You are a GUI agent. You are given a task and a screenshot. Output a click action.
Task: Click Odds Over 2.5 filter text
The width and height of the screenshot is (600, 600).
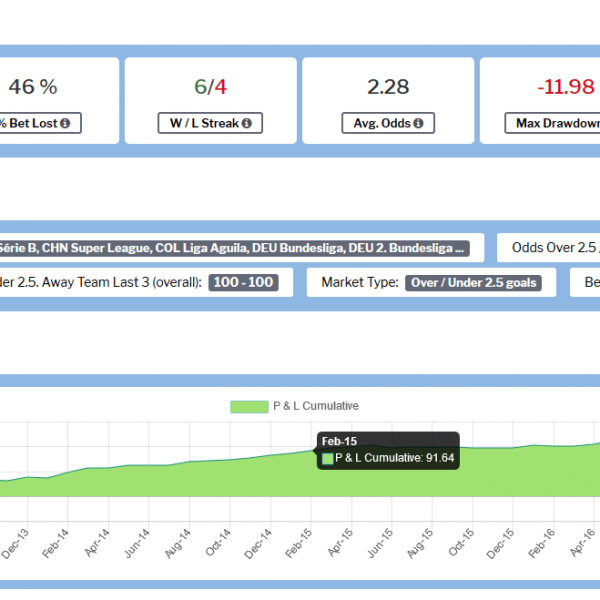[x=556, y=248]
